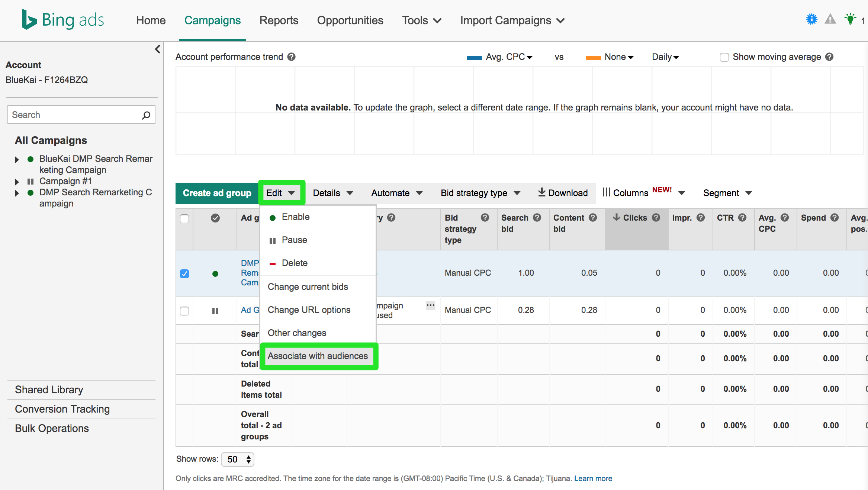Click the blue gear settings icon
Viewport: 868px width, 490px height.
tap(811, 19)
